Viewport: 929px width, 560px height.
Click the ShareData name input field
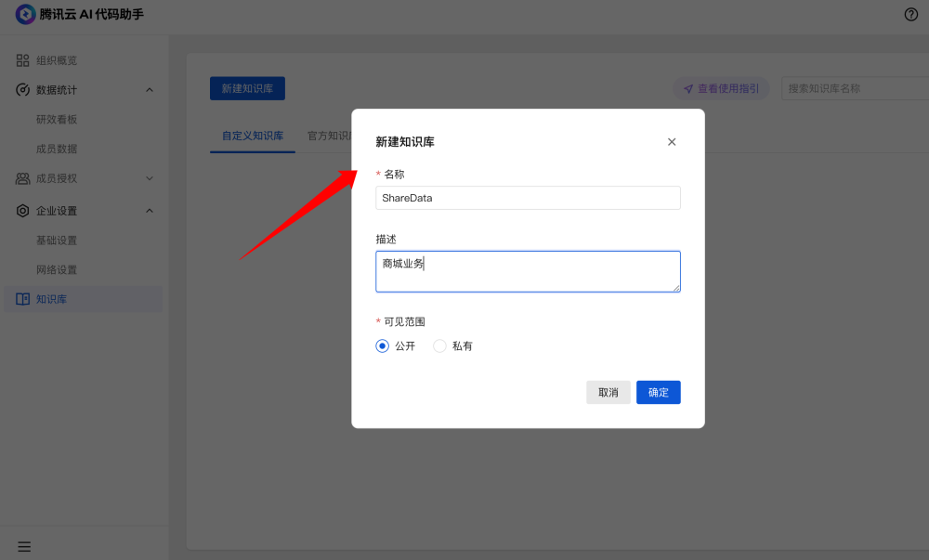(x=528, y=198)
